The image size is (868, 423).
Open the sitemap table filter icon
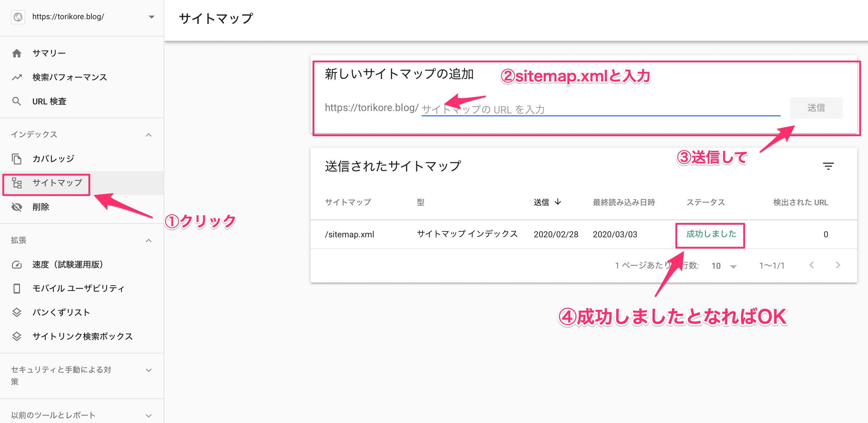tap(828, 166)
